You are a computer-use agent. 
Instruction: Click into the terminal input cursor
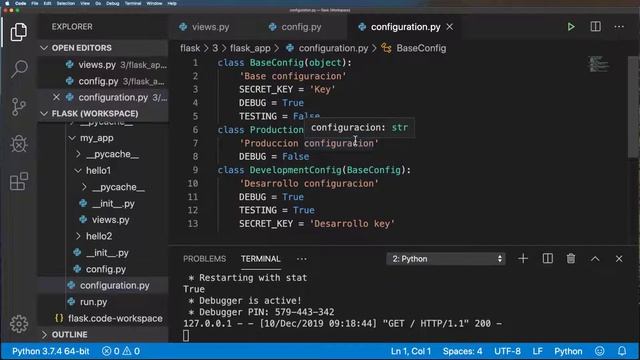[x=186, y=336]
